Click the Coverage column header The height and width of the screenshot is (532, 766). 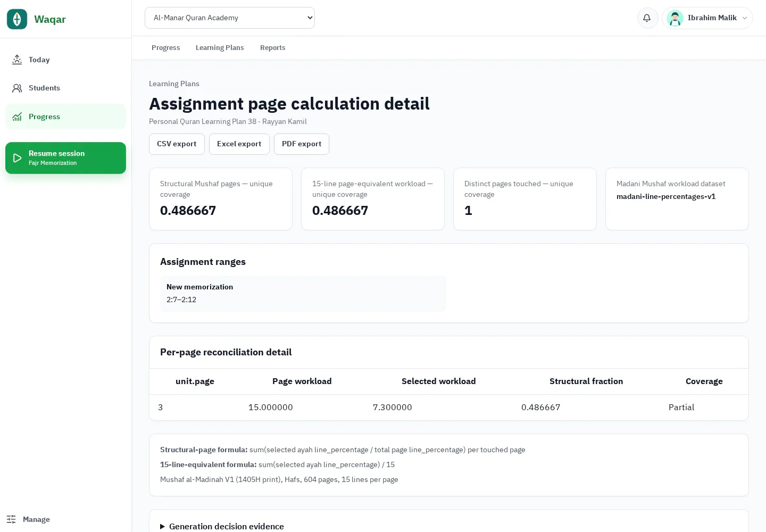(x=704, y=381)
